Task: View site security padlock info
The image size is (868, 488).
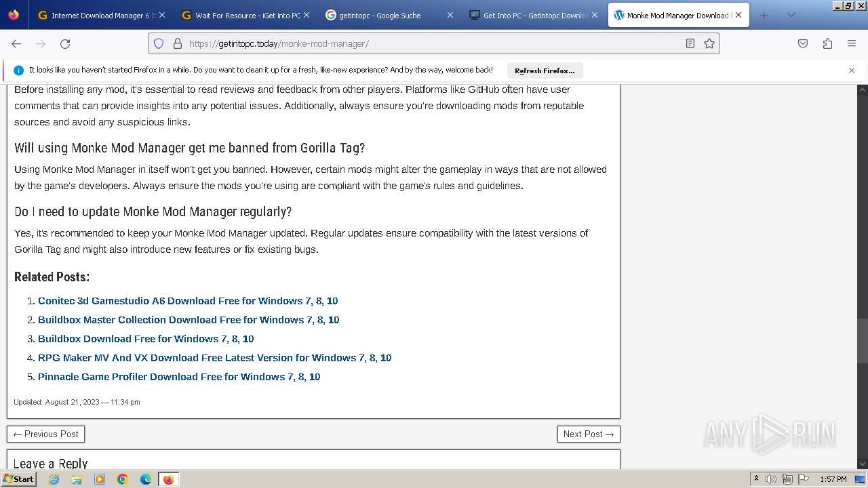Action: (x=178, y=43)
